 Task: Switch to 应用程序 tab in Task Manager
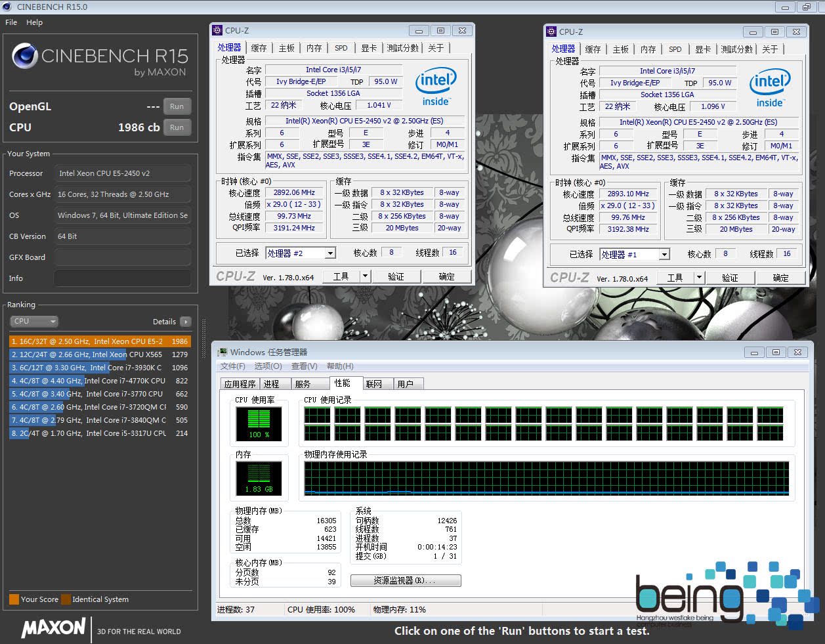[240, 384]
